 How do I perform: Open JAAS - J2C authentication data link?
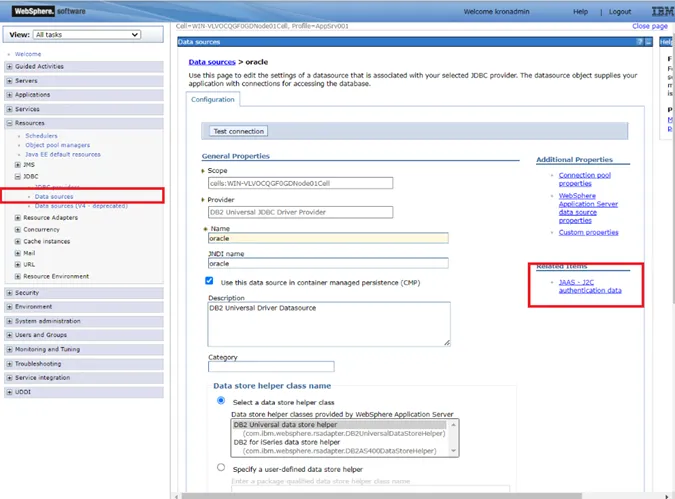point(590,286)
